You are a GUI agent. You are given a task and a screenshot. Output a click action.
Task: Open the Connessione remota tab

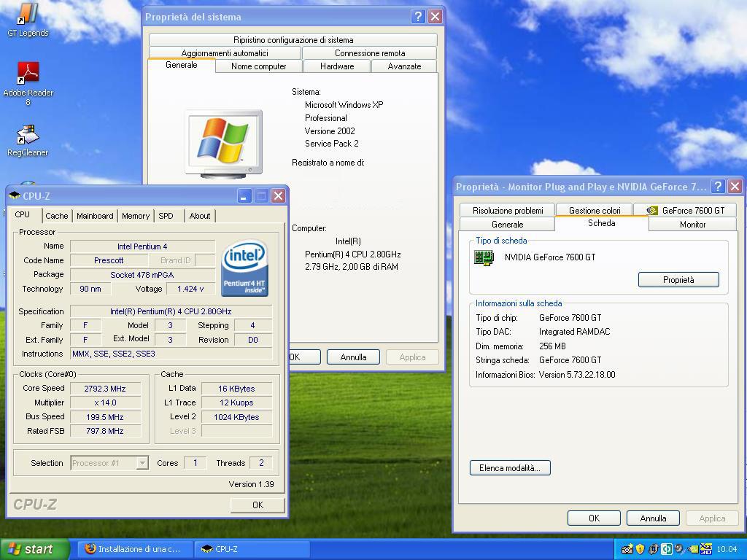point(370,52)
